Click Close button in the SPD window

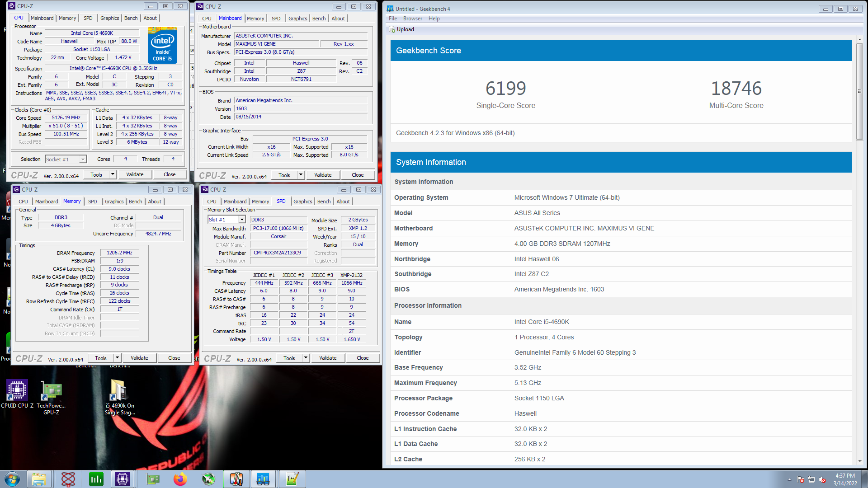pyautogui.click(x=363, y=358)
